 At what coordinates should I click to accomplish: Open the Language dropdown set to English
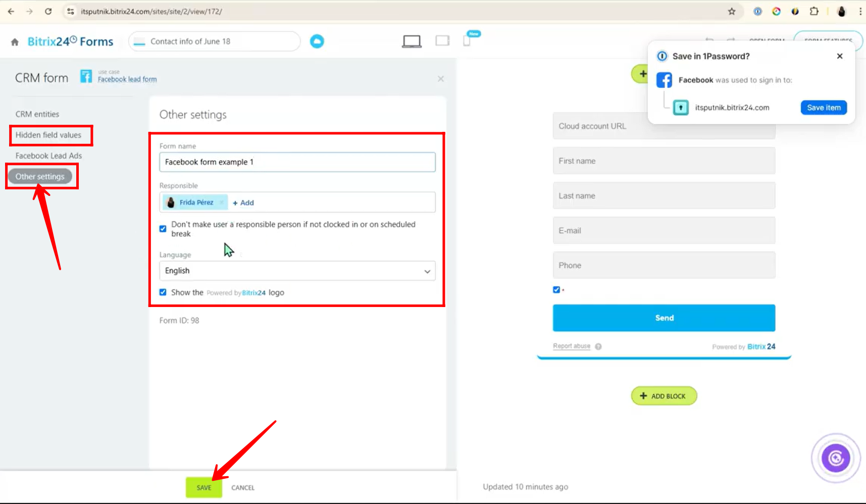coord(297,271)
